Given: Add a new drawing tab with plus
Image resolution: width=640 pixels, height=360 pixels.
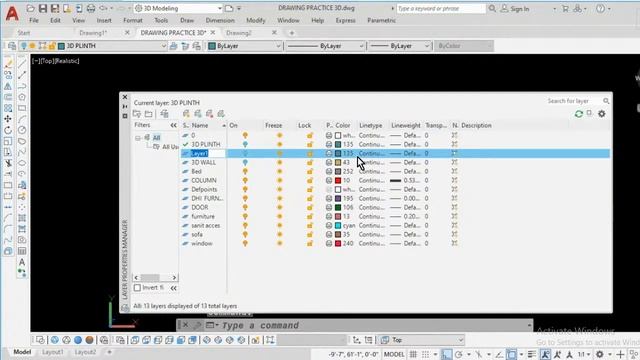Looking at the screenshot, I should tap(291, 33).
